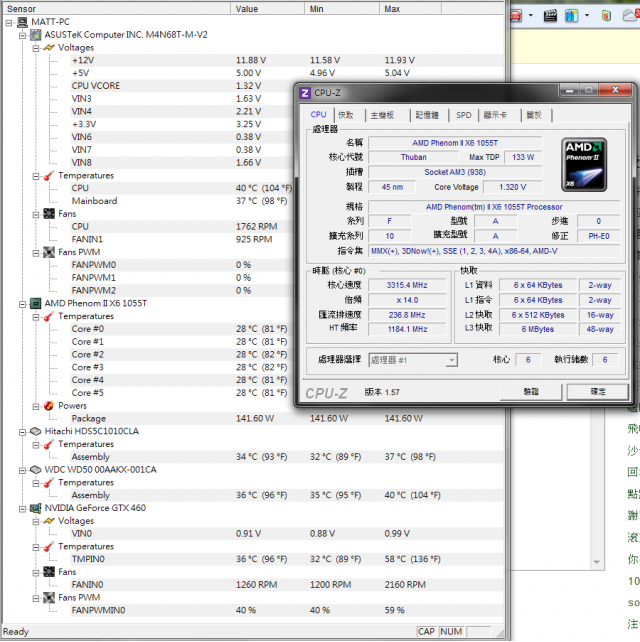Select the Core #3 temperature row
640x642 pixels.
tap(180, 367)
